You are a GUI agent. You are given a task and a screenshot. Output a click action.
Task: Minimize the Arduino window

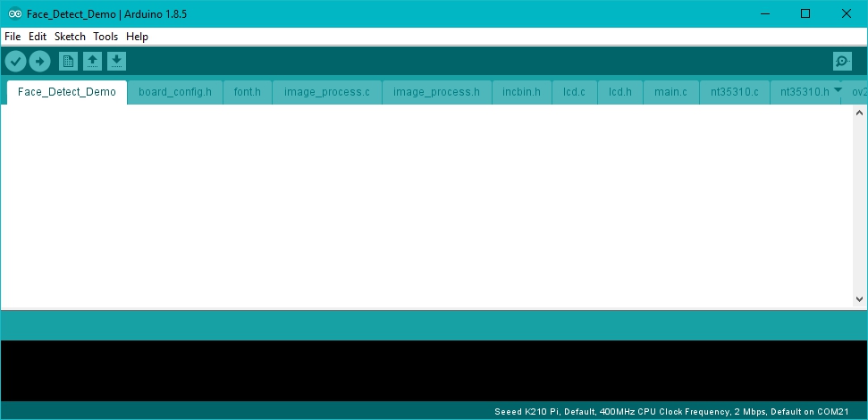click(765, 13)
